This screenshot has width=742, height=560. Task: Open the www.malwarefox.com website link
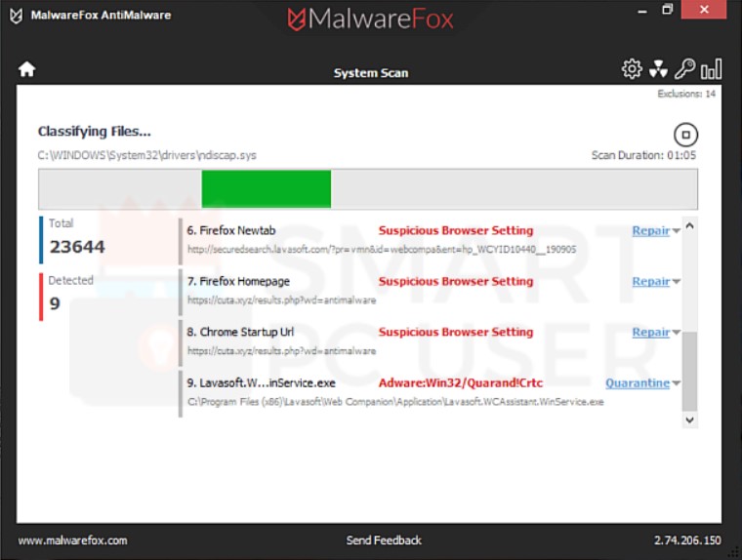click(x=72, y=540)
